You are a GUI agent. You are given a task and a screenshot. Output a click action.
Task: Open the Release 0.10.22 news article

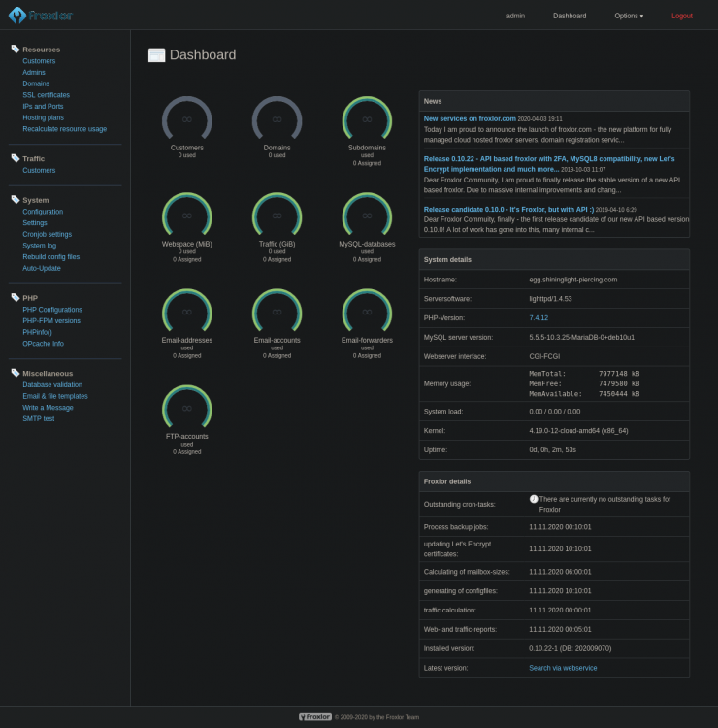(549, 164)
